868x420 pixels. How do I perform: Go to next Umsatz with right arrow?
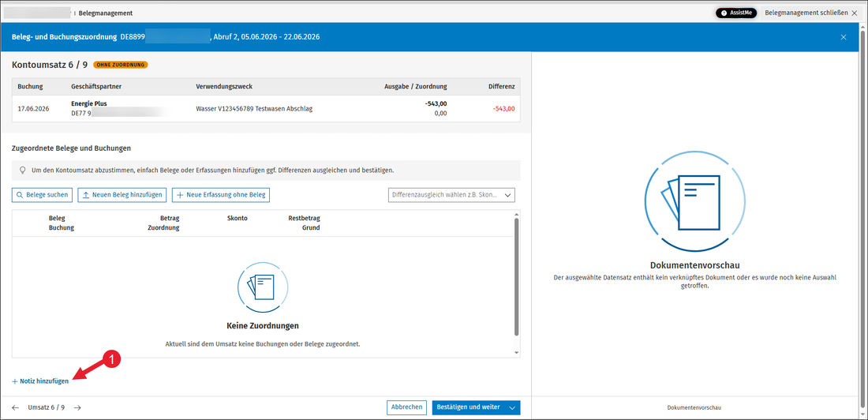tap(77, 408)
